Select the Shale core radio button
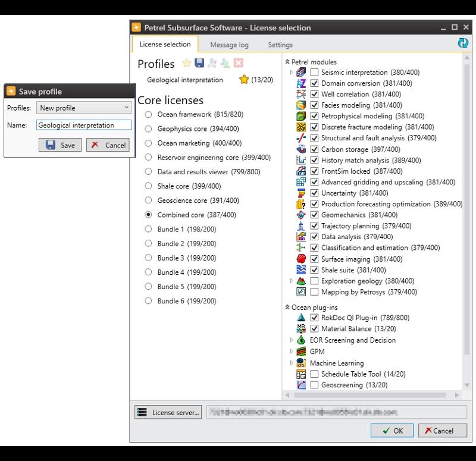This screenshot has width=476, height=461. (148, 186)
